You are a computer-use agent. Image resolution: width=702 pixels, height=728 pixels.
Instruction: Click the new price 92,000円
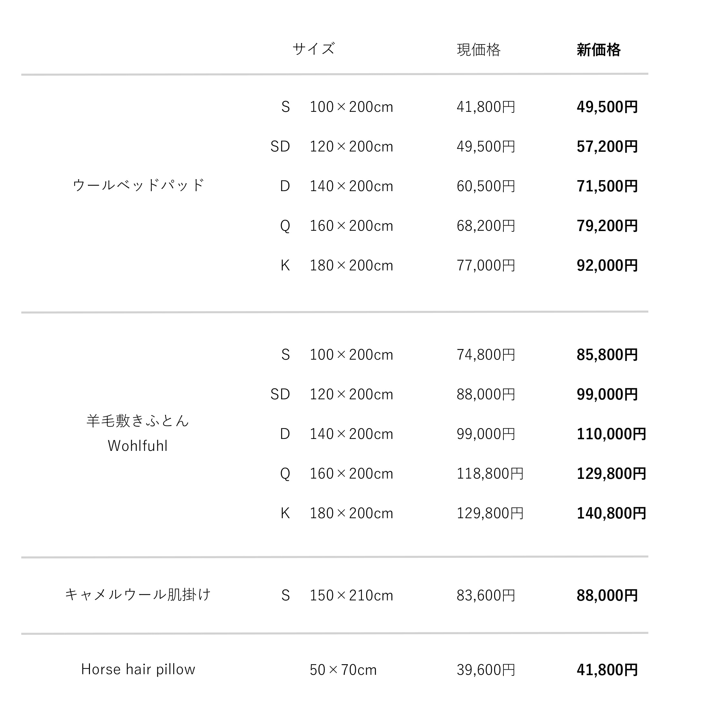click(x=607, y=266)
